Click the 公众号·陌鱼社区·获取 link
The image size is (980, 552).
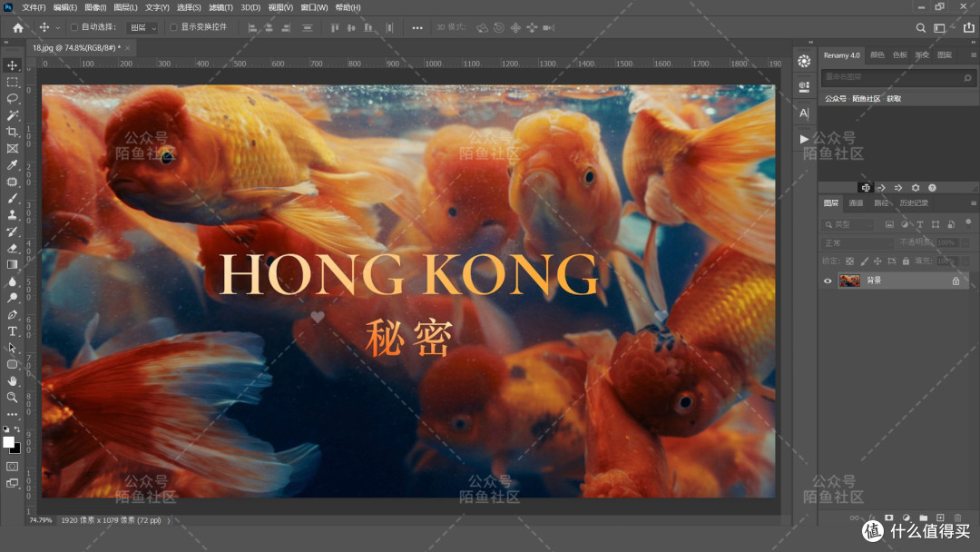(x=863, y=99)
